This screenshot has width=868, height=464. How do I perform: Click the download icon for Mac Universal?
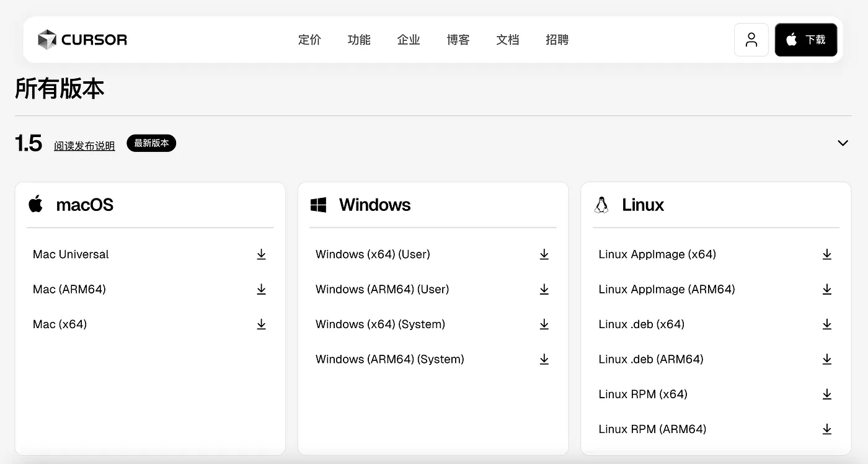[261, 254]
